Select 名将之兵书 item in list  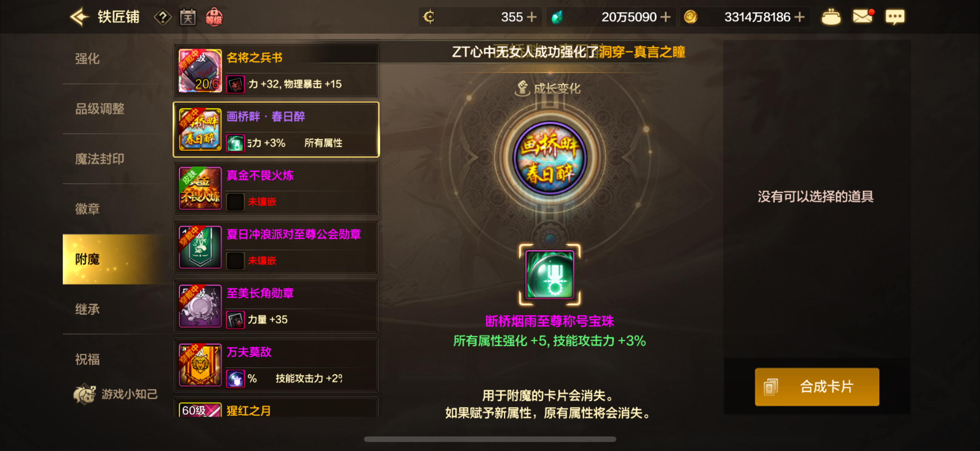(x=276, y=70)
